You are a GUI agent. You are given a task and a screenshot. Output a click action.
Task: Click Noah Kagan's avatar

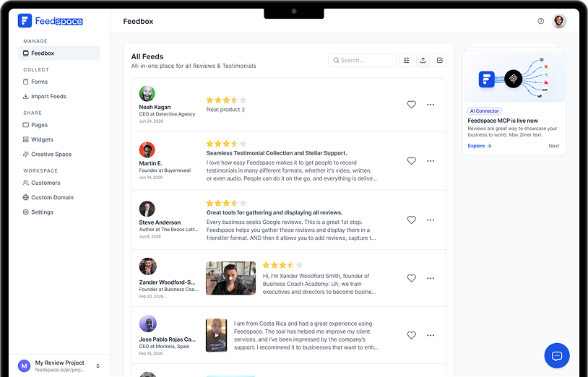pyautogui.click(x=147, y=93)
